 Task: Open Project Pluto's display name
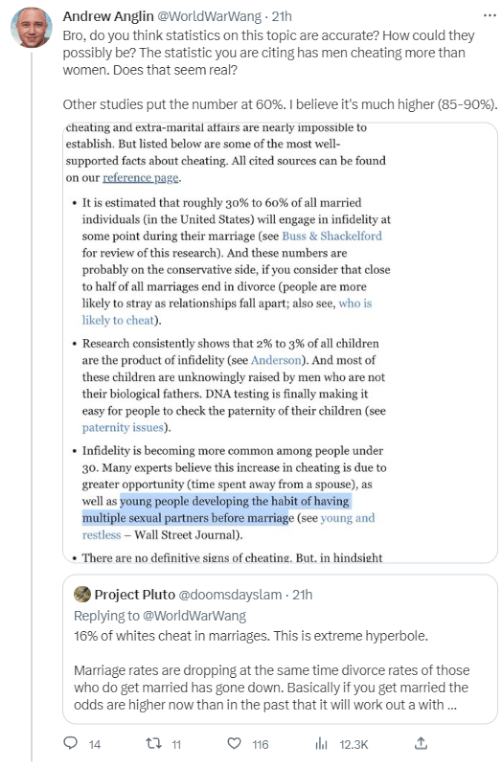pos(135,595)
